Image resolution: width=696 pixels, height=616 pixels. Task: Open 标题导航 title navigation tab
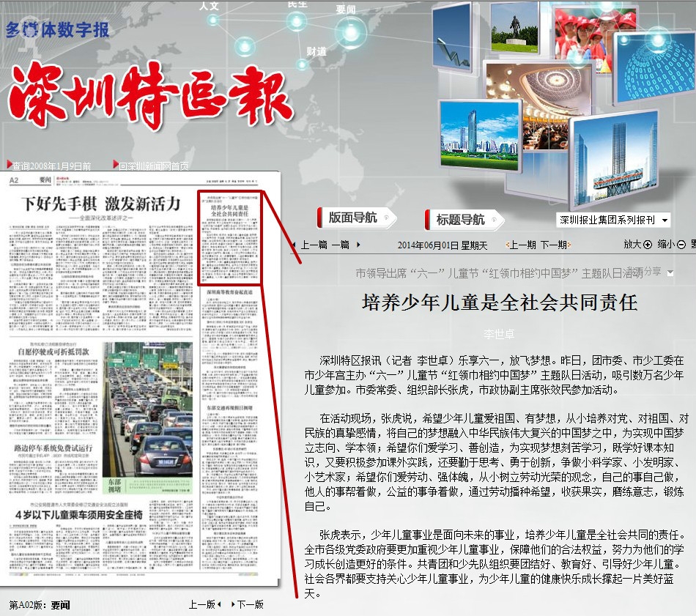coord(462,219)
